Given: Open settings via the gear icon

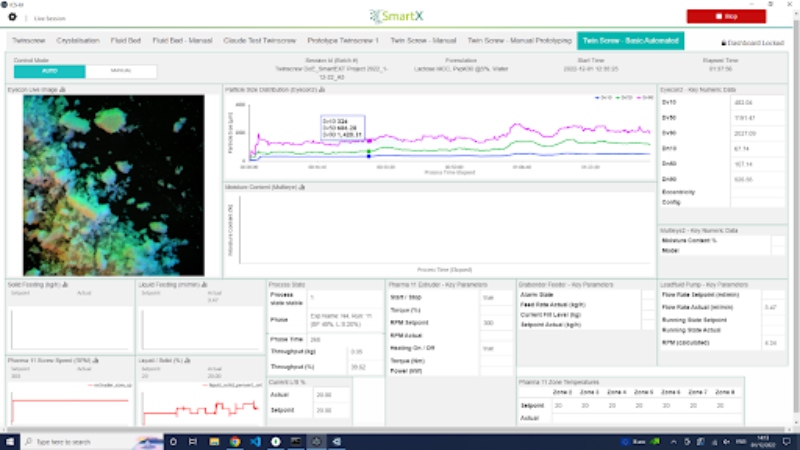Looking at the screenshot, I should pos(14,18).
